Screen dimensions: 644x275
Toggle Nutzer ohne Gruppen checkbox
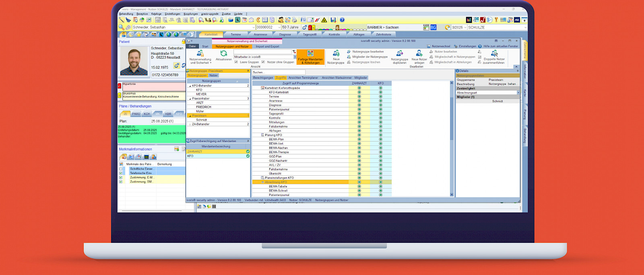pyautogui.click(x=263, y=62)
